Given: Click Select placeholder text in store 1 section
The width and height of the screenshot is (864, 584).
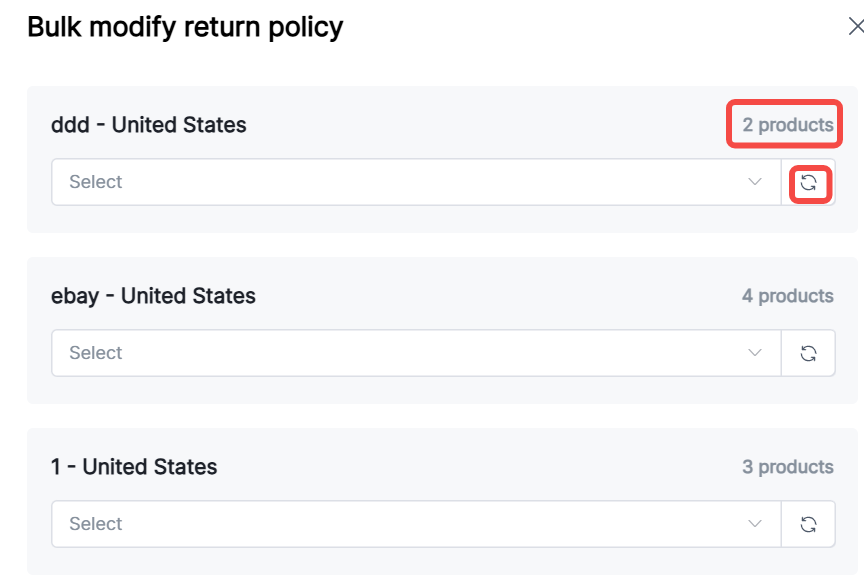Looking at the screenshot, I should click(x=96, y=524).
